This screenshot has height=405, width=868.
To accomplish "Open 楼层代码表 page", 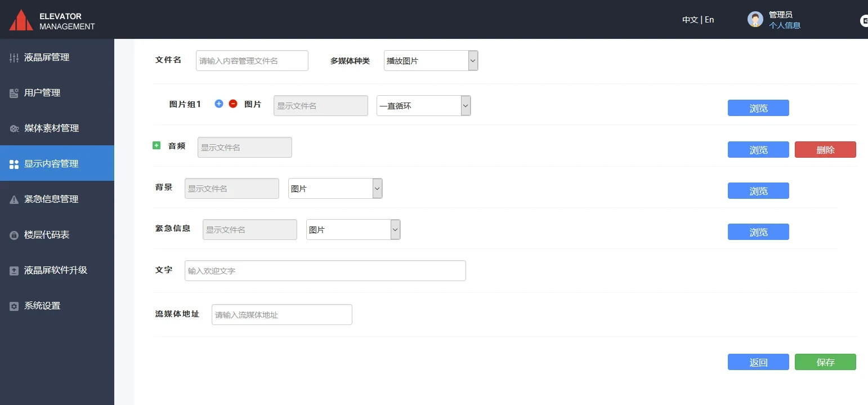I will tap(57, 235).
